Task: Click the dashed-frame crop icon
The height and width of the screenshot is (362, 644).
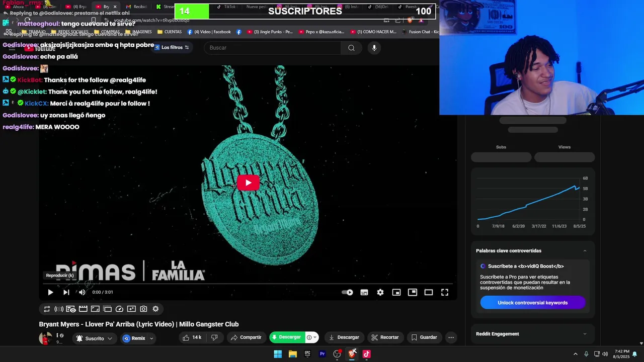Action: 107,309
